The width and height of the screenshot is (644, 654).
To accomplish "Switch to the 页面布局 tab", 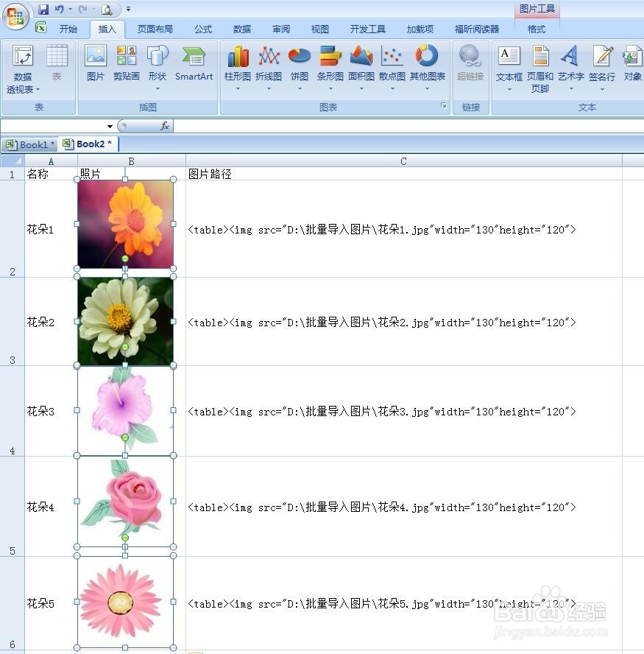I will click(x=155, y=29).
